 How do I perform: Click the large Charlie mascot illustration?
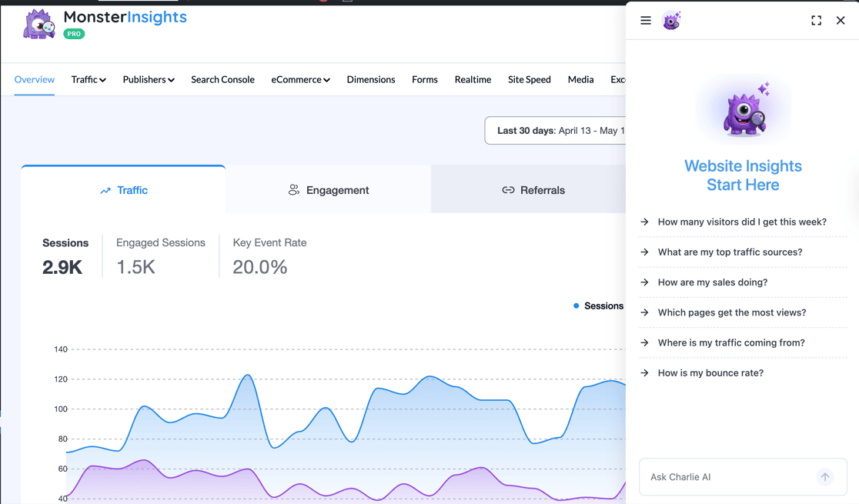(744, 109)
